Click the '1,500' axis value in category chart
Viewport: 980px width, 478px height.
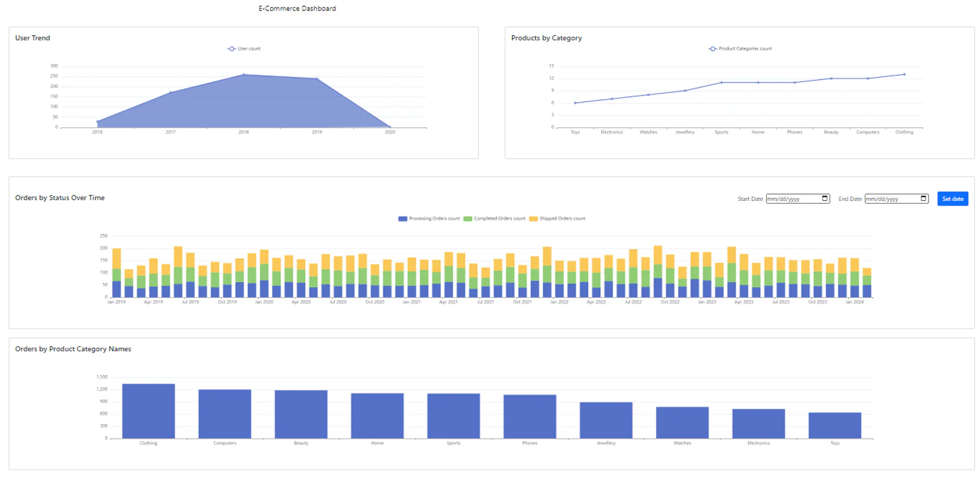click(102, 377)
